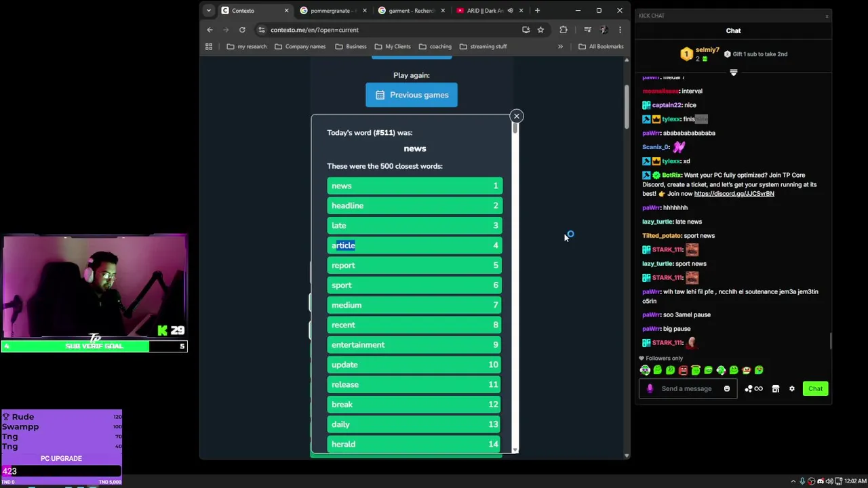Click the red angry emote in quick emotes
868x488 pixels.
(683, 370)
